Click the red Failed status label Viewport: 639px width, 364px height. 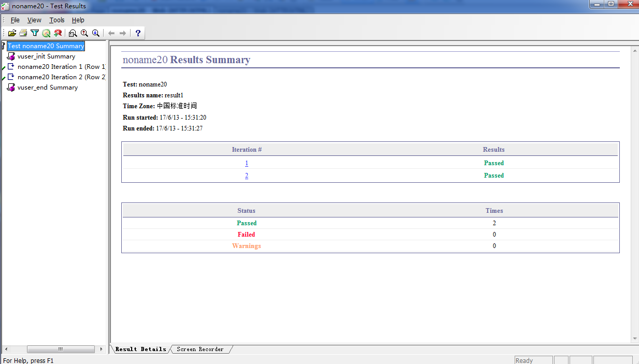tap(247, 235)
